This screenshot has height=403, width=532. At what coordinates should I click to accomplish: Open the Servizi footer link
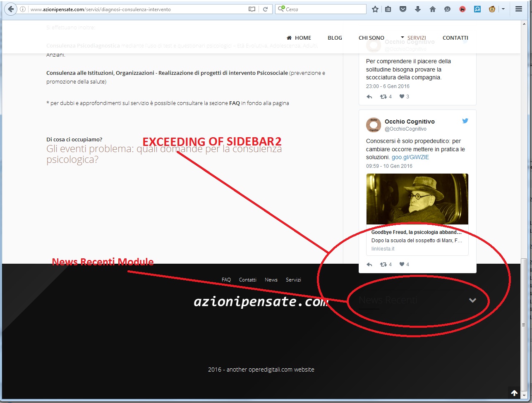(293, 280)
